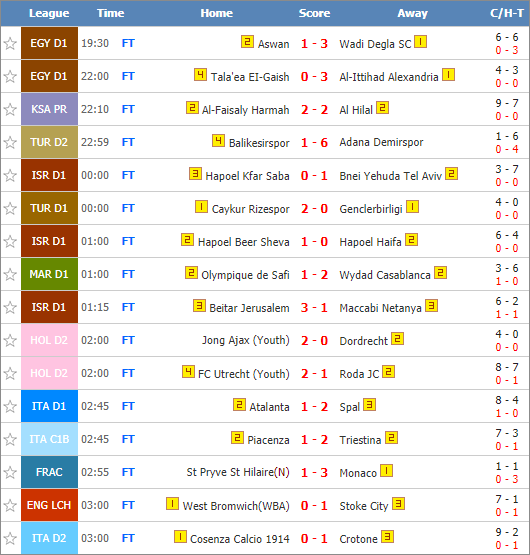Open Atalanta team page
Screen dimensions: 530x555
(x=269, y=407)
